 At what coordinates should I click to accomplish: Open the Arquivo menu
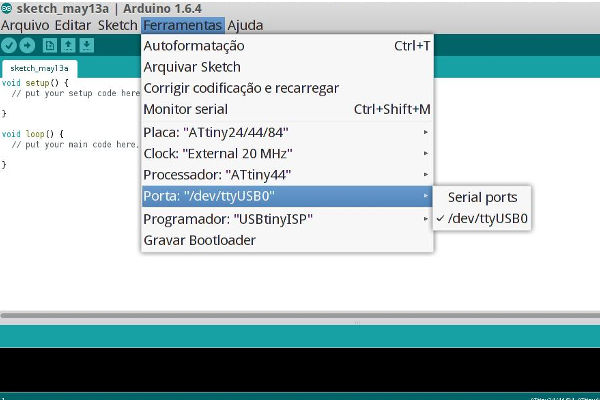pos(25,25)
